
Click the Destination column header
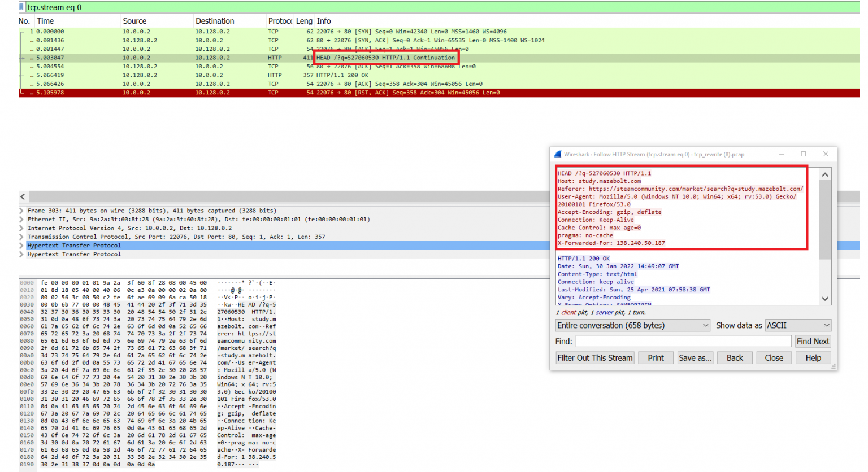[x=215, y=21]
